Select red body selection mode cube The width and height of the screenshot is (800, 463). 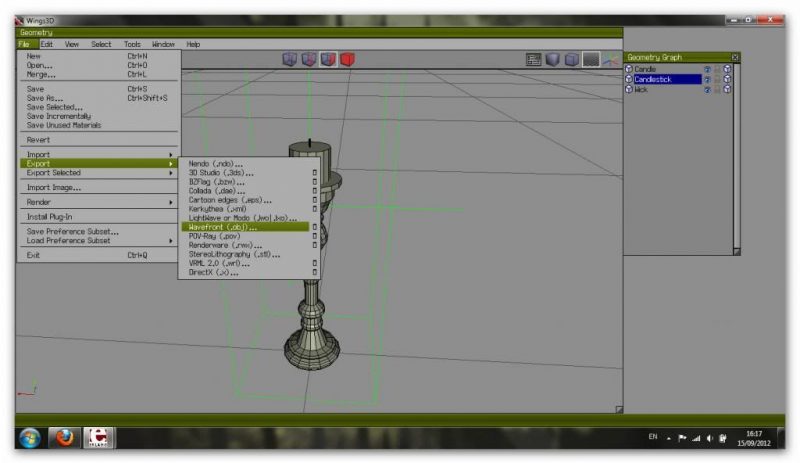346,60
